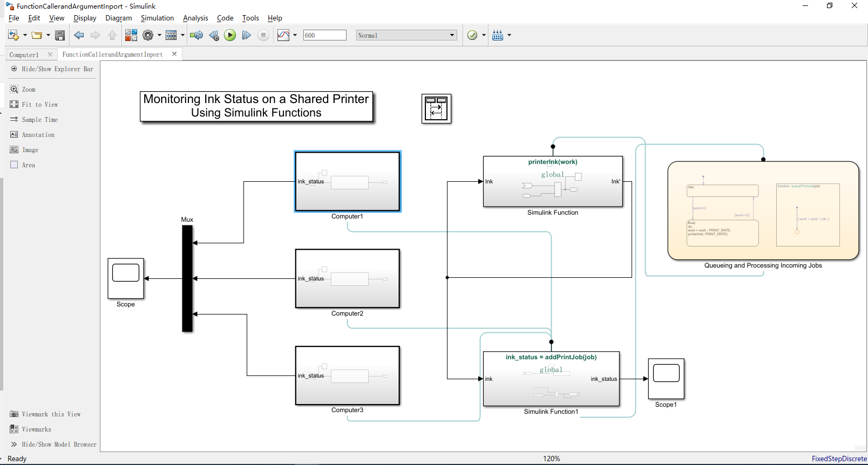Select the Zoom tool in the palette
This screenshot has height=465, width=868.
[23, 90]
